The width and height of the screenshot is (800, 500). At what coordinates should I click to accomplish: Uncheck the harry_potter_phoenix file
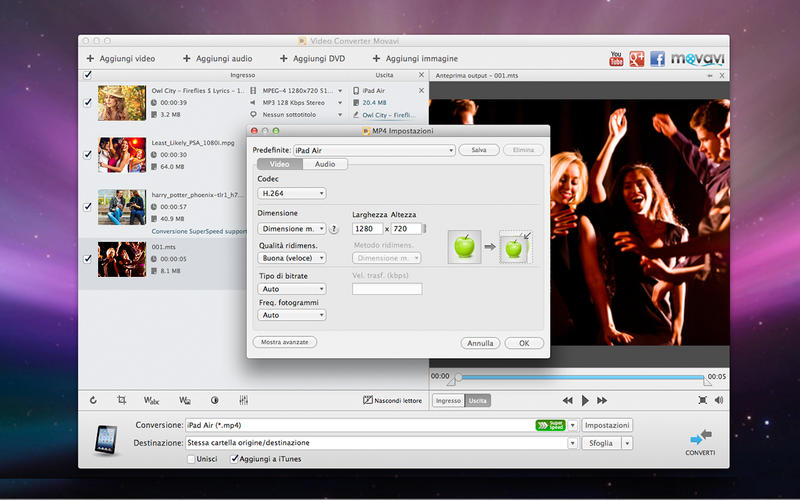[x=88, y=207]
